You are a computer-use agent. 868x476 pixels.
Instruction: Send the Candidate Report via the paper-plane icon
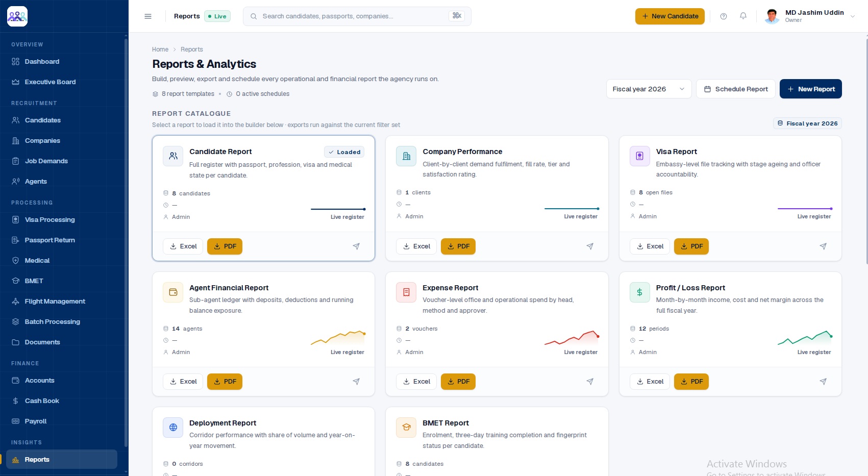click(x=356, y=246)
